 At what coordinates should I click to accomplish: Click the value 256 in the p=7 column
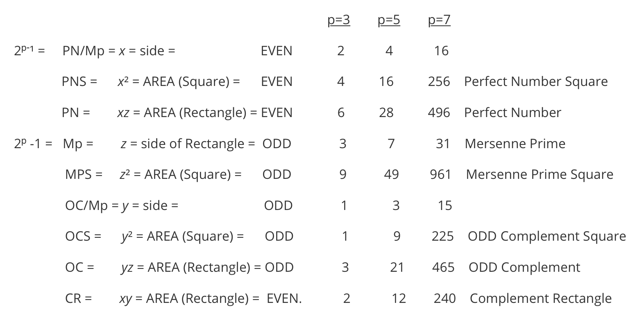[x=439, y=81]
